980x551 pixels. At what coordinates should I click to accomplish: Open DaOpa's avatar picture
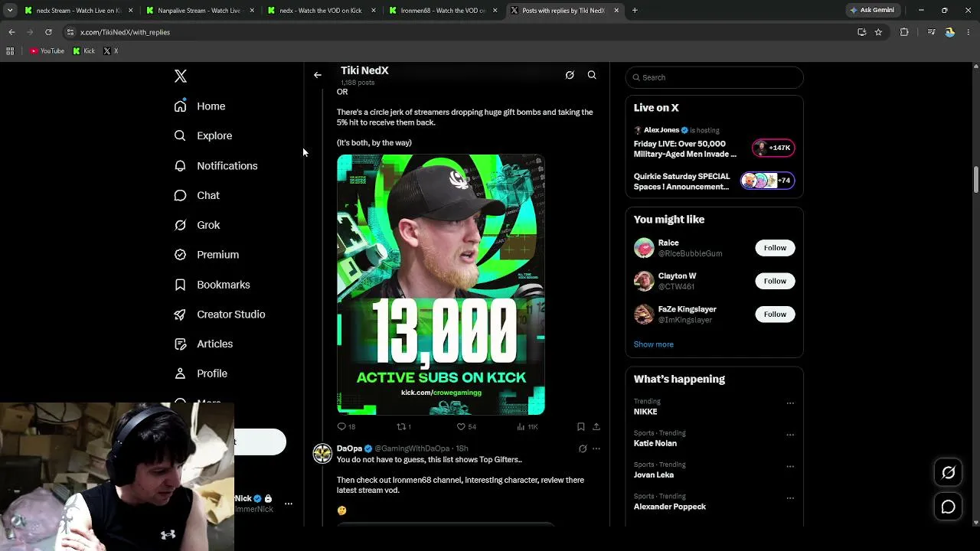point(323,454)
